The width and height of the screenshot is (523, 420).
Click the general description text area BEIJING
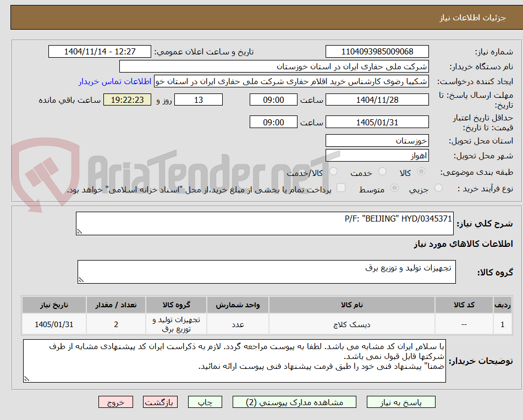[265, 223]
